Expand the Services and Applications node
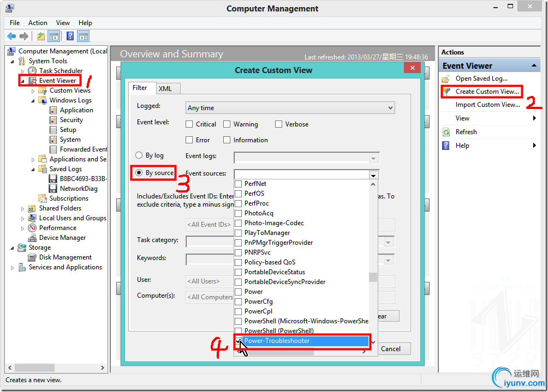The width and height of the screenshot is (548, 392). tap(12, 267)
